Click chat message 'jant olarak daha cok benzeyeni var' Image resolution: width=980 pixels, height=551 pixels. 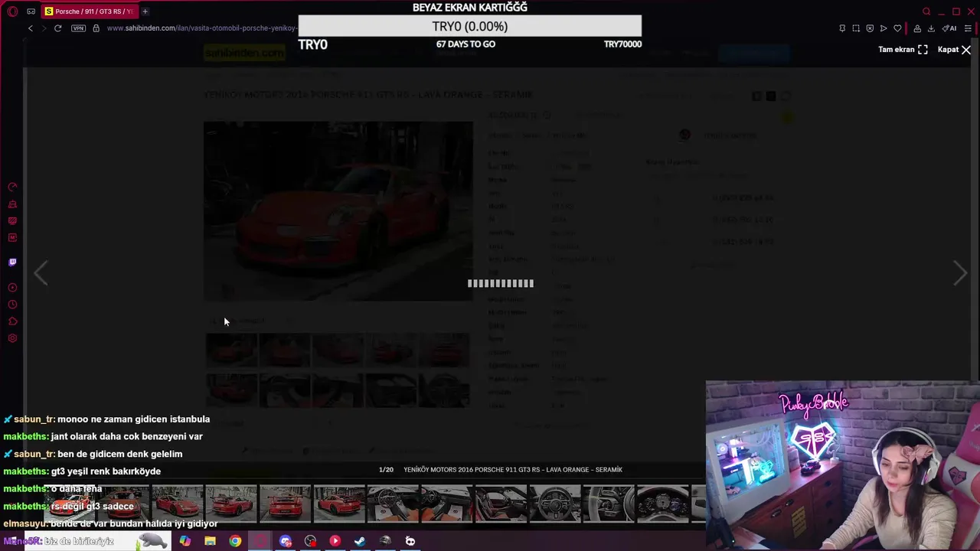click(127, 437)
